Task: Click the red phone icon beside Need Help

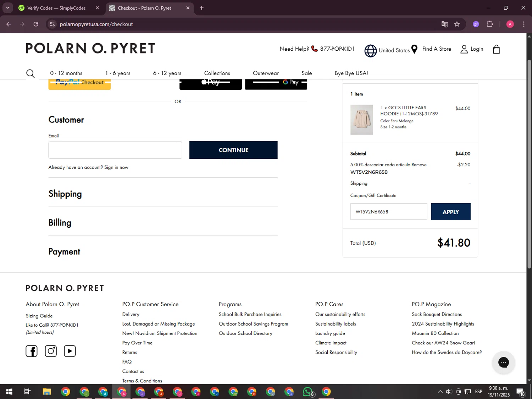Action: tap(314, 49)
